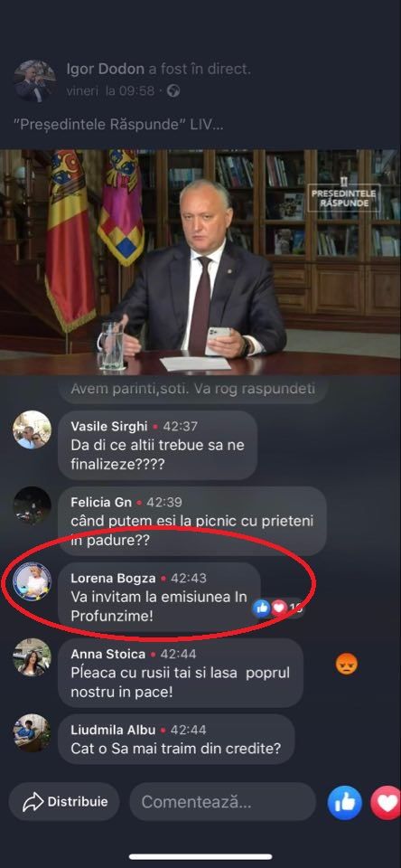Image resolution: width=401 pixels, height=868 pixels.
Task: Expand the truncated "Președintele Răspunde" post title
Action: point(118,124)
